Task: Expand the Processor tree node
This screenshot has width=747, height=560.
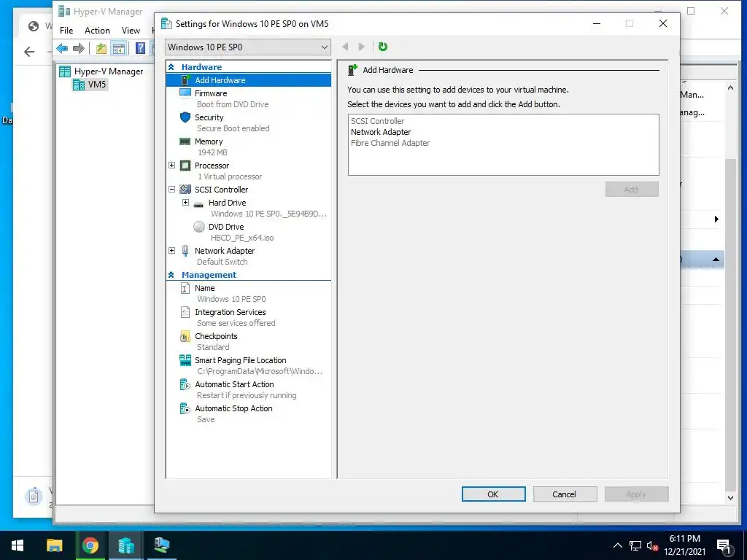Action: (x=172, y=166)
